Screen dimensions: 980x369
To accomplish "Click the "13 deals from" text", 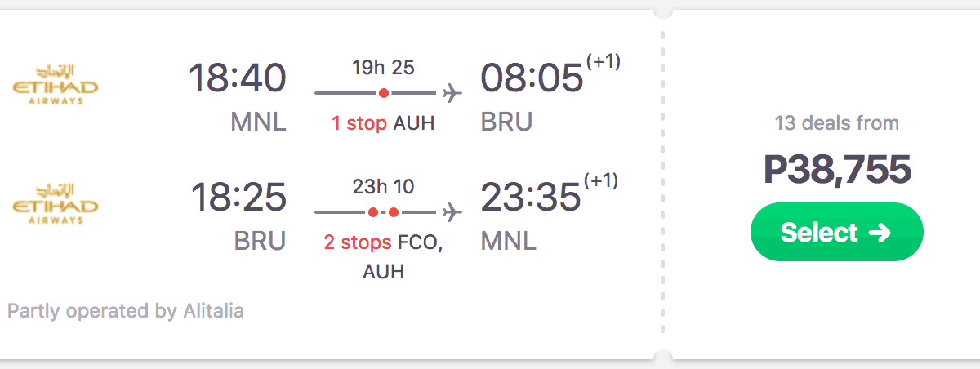I will (836, 123).
